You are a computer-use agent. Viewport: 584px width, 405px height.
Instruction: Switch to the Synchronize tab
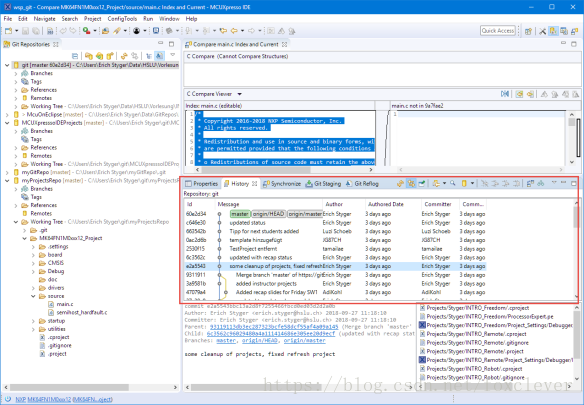click(282, 184)
